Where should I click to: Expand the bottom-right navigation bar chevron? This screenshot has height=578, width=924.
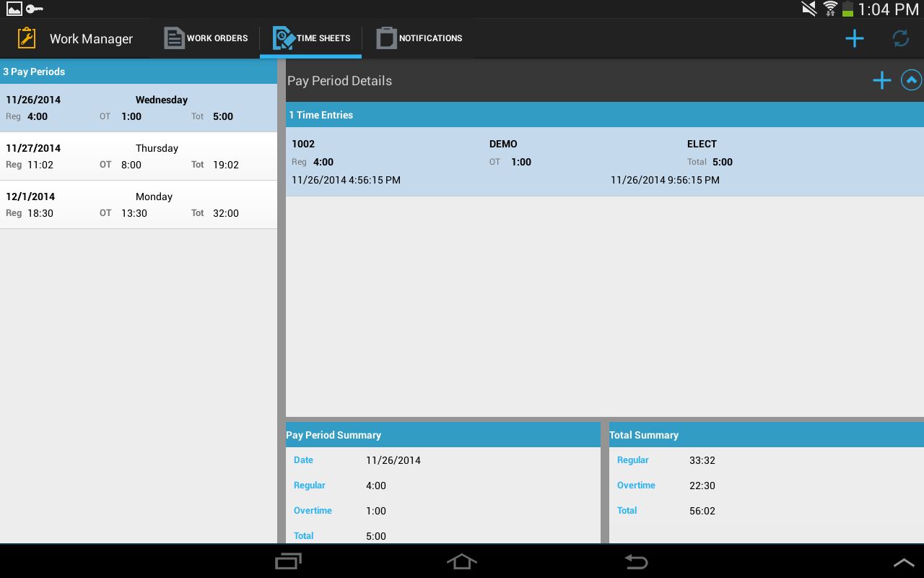[x=904, y=562]
